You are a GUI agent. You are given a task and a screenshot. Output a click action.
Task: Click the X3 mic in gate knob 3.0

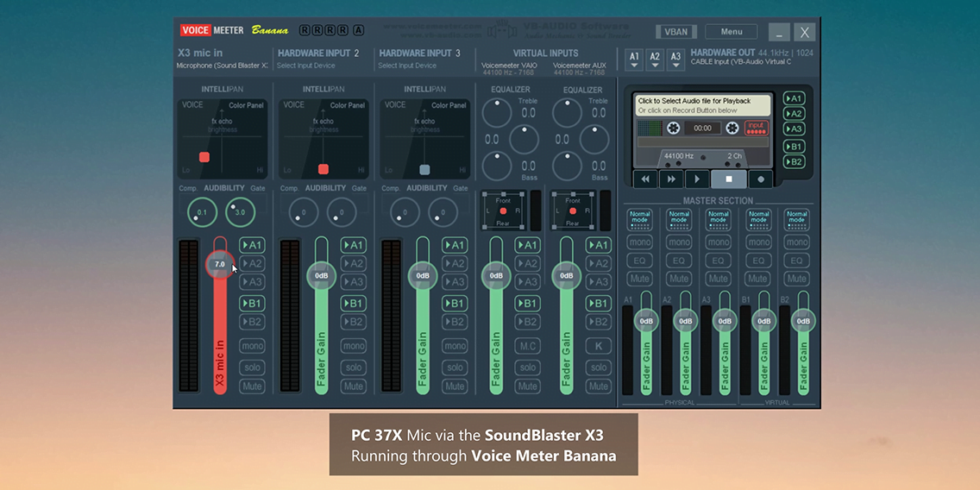[x=240, y=212]
